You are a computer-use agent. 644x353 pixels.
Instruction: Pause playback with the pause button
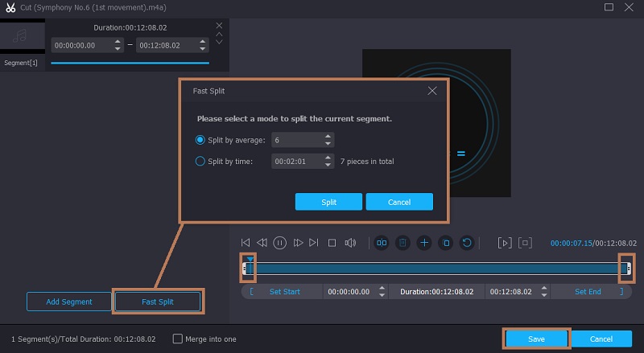(279, 242)
